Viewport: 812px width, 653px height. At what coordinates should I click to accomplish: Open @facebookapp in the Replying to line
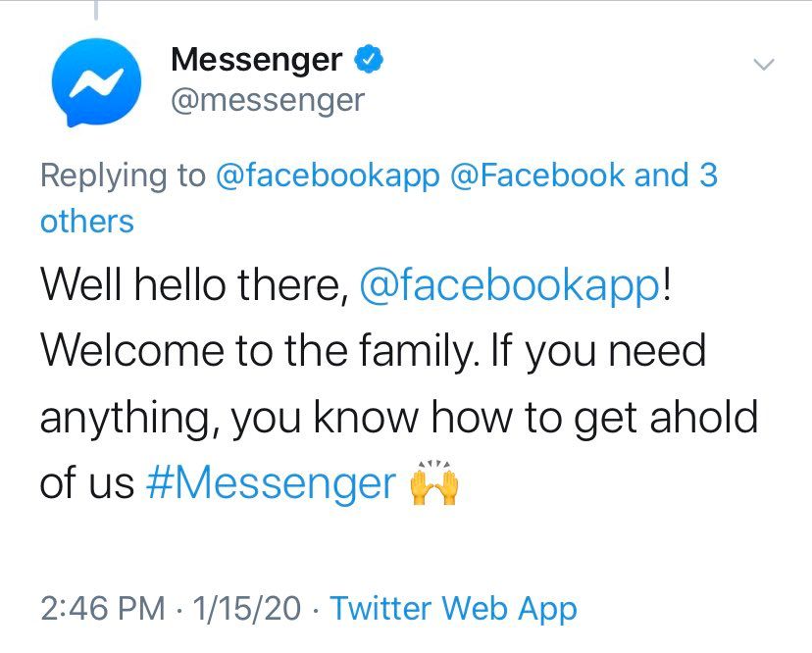[327, 176]
